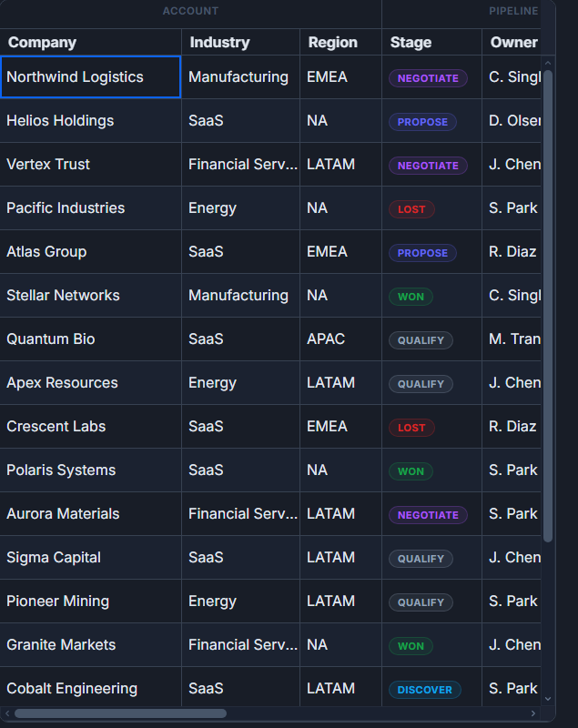Screen dimensions: 578x728
Task: Click QUALIFY badge in Pioneer Mining row
Action: pos(421,602)
